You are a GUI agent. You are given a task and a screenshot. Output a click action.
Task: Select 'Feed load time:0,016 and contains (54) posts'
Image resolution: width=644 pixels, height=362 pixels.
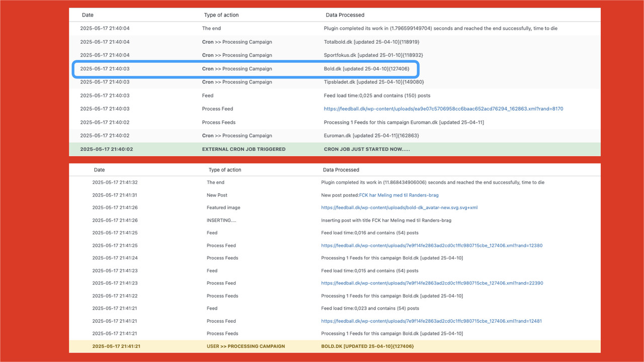point(370,233)
